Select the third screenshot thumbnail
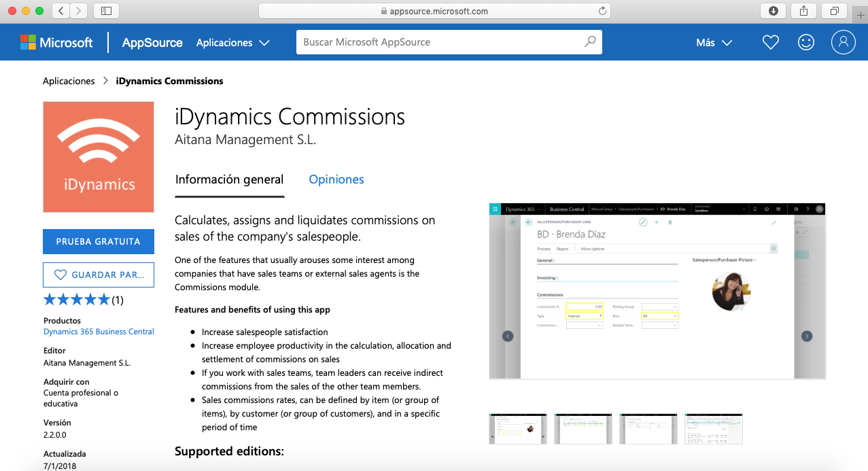 pyautogui.click(x=648, y=428)
